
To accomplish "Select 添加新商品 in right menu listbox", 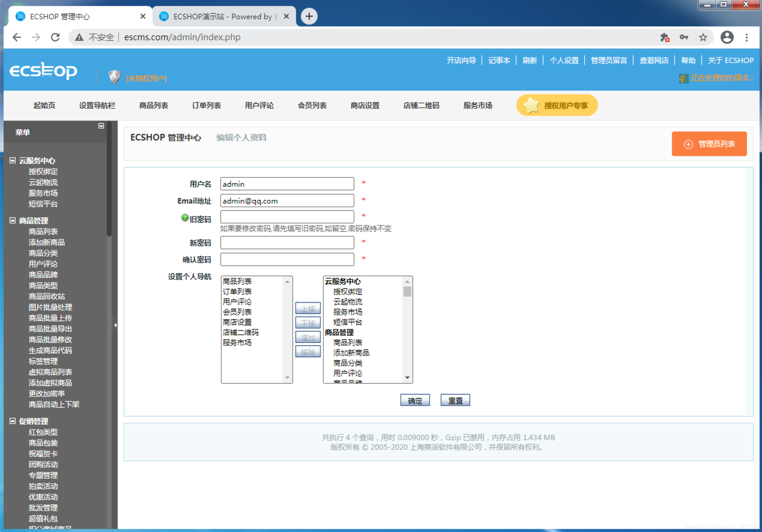I will coord(351,353).
